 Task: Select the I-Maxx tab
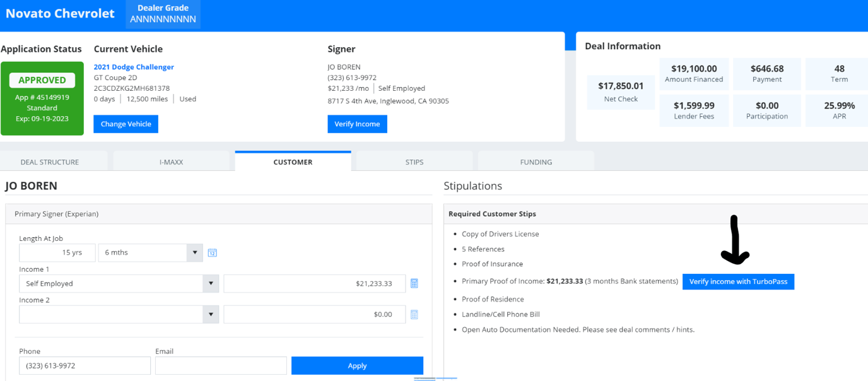point(172,161)
